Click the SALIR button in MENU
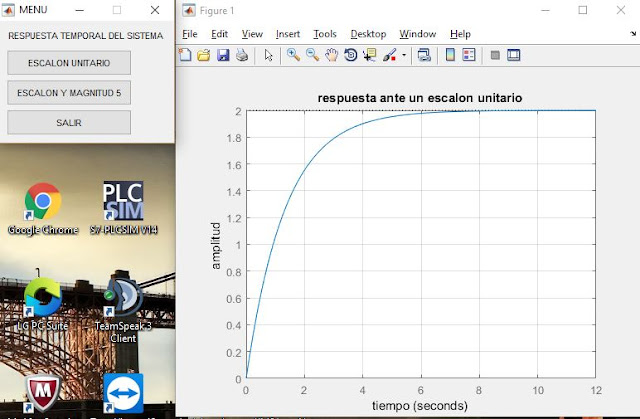Image resolution: width=640 pixels, height=419 pixels. [x=69, y=122]
